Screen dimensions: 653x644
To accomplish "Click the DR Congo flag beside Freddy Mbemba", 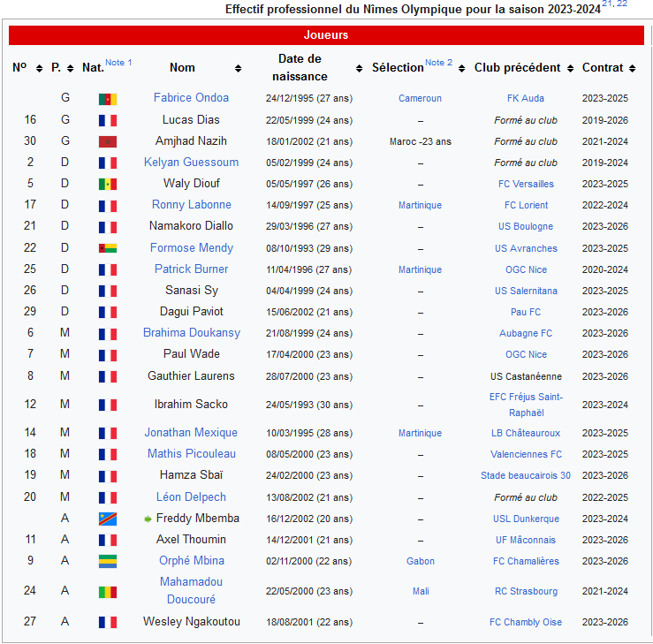I will tap(108, 519).
